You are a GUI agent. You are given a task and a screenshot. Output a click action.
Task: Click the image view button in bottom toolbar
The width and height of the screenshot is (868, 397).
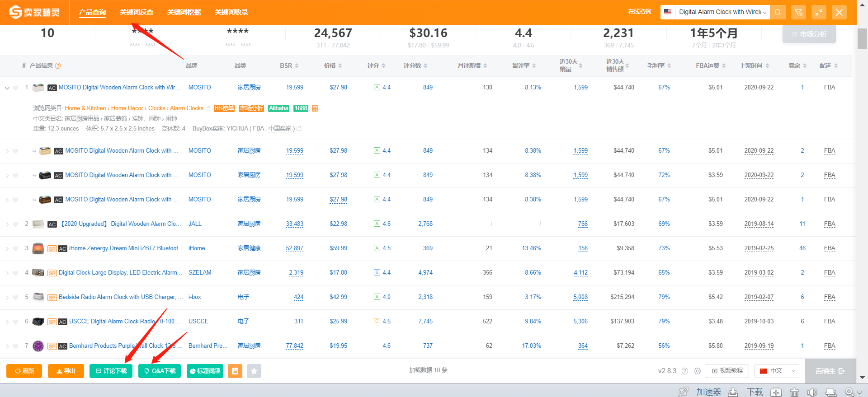[235, 371]
